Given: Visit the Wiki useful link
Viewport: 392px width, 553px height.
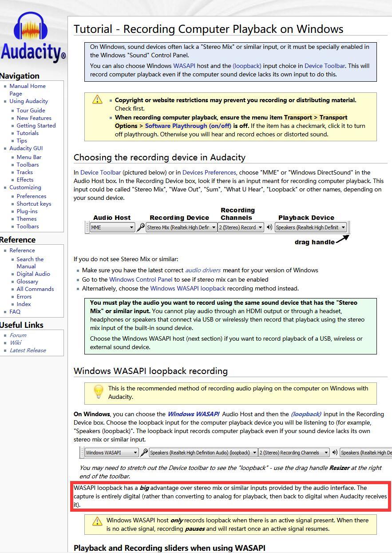Looking at the screenshot, I should [16, 343].
